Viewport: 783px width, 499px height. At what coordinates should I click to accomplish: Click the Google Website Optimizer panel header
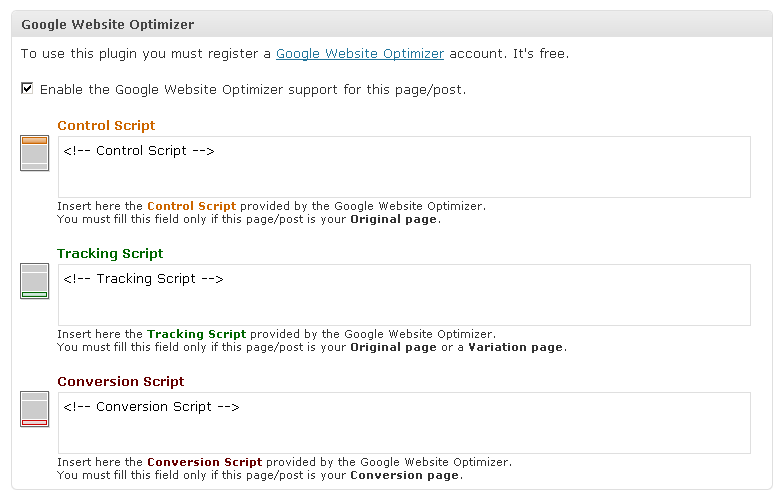point(108,24)
